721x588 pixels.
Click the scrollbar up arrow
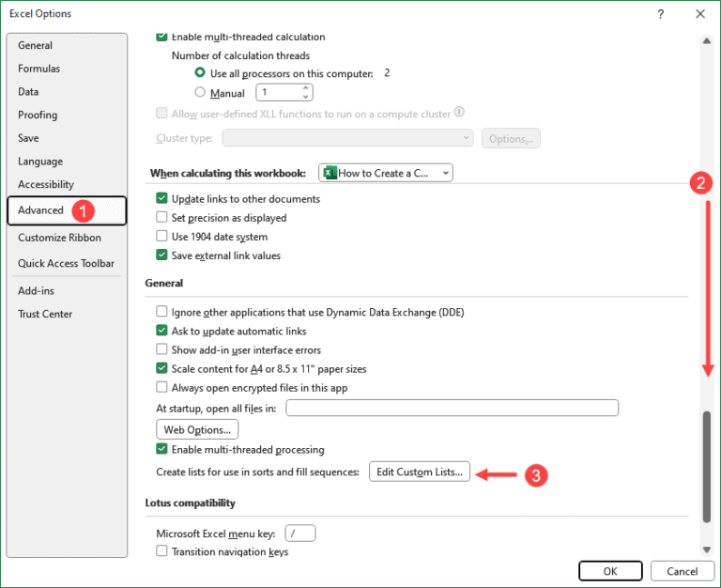[x=707, y=39]
